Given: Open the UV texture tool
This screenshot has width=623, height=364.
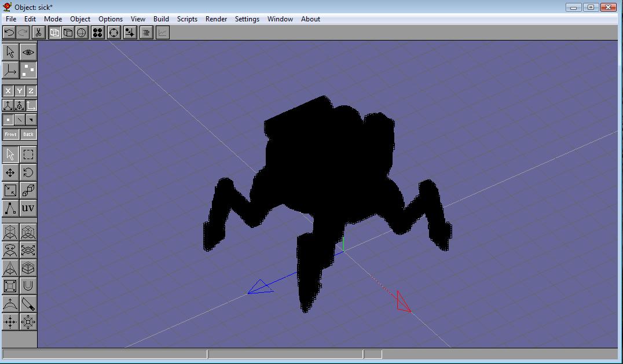Looking at the screenshot, I should [28, 208].
